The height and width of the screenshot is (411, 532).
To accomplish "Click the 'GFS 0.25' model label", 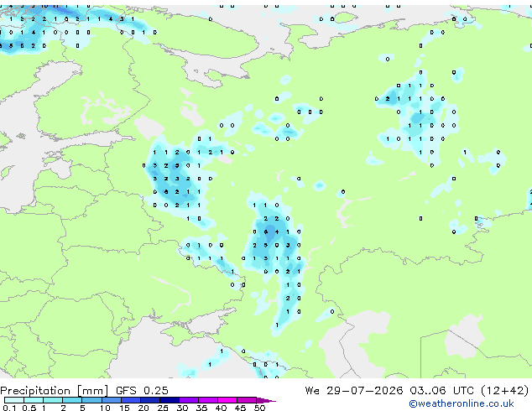I will pos(142,391).
